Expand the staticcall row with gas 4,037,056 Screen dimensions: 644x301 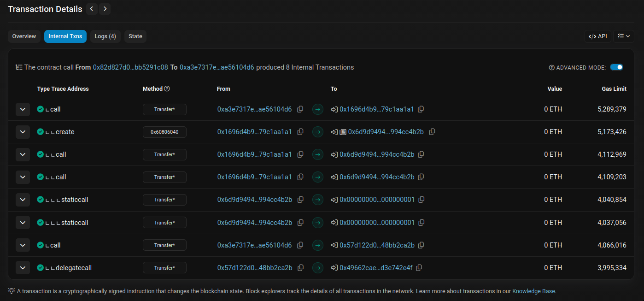tap(23, 223)
